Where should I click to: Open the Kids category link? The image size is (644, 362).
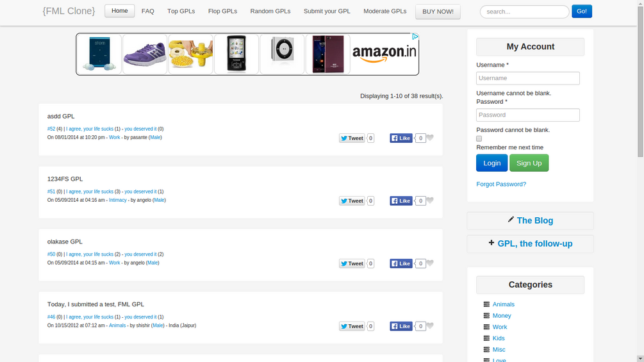coord(499,338)
